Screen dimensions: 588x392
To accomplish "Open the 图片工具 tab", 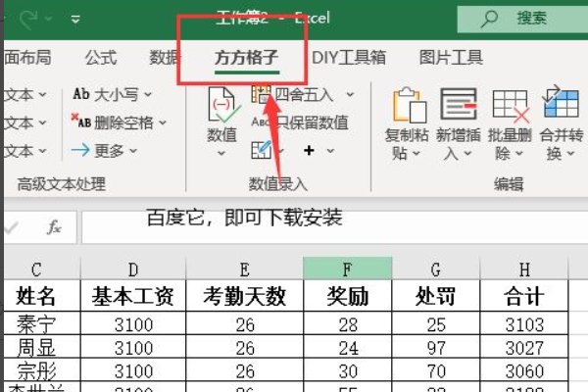I will (451, 58).
